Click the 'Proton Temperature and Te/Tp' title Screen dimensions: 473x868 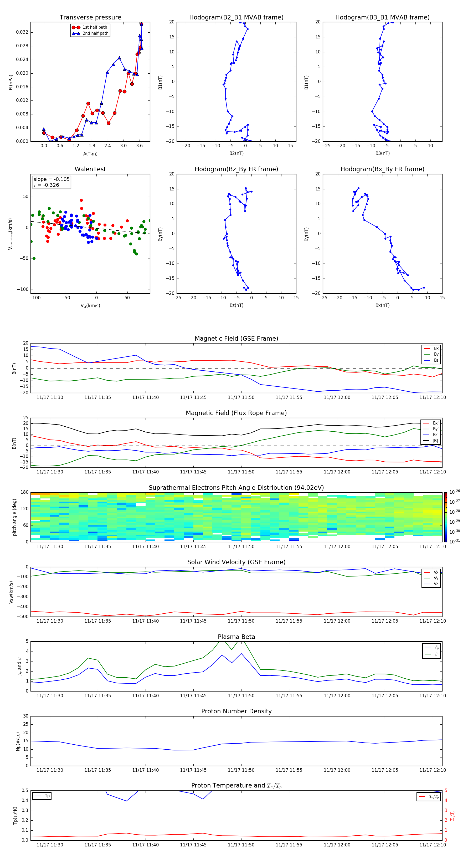(236, 786)
